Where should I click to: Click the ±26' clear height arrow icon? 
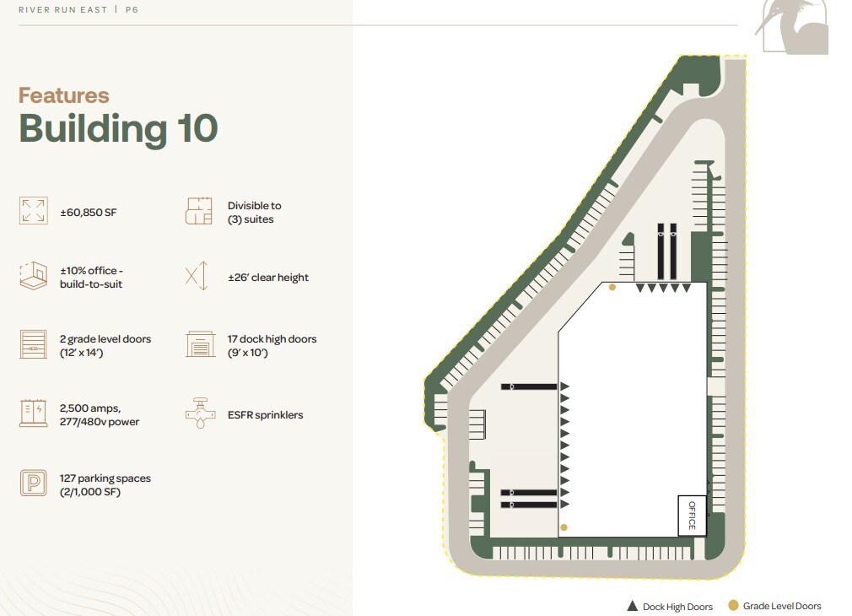point(198,277)
